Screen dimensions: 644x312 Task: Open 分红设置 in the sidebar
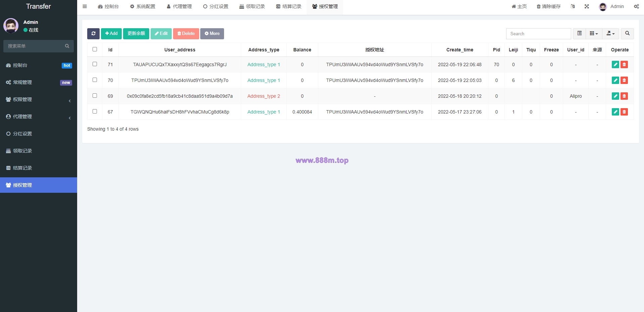point(39,134)
